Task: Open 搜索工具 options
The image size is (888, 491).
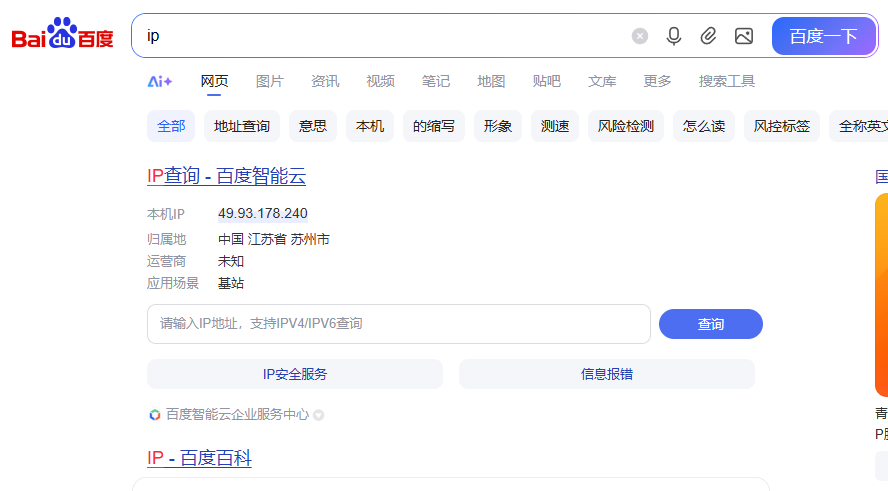Action: point(727,81)
